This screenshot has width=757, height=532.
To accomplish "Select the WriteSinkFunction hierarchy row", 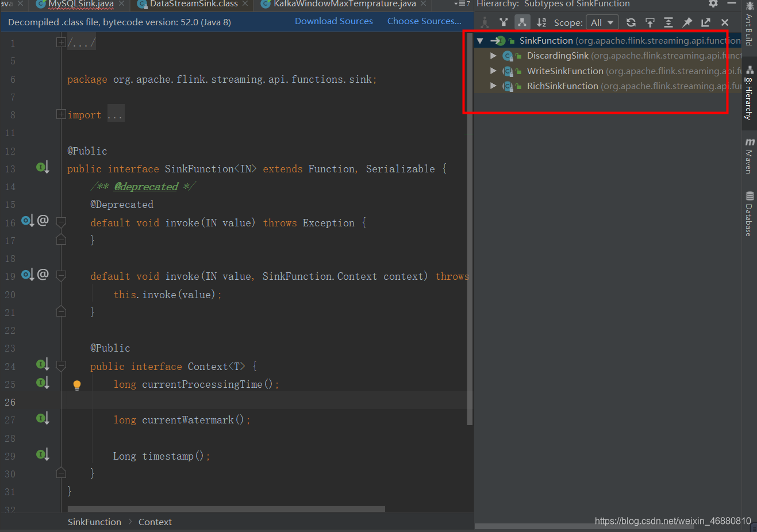I will (608, 71).
